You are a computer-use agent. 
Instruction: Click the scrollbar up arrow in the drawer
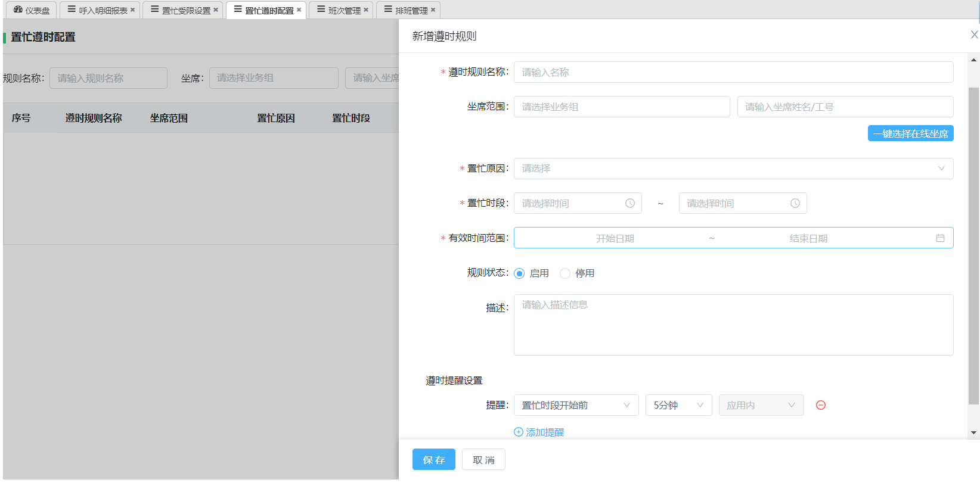(x=973, y=60)
